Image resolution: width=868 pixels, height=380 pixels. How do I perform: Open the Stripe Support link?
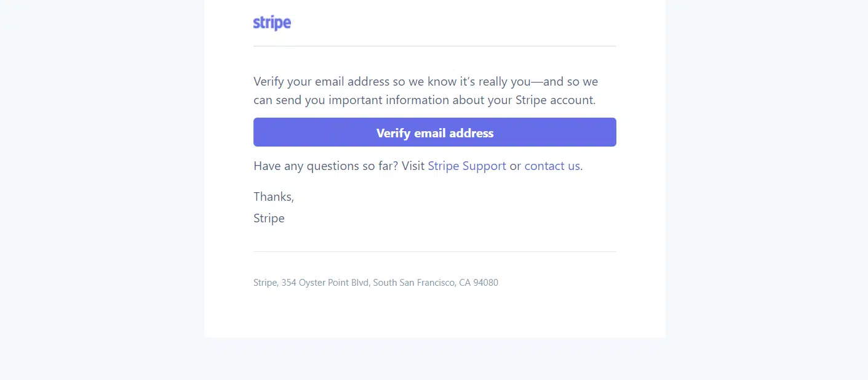(467, 166)
